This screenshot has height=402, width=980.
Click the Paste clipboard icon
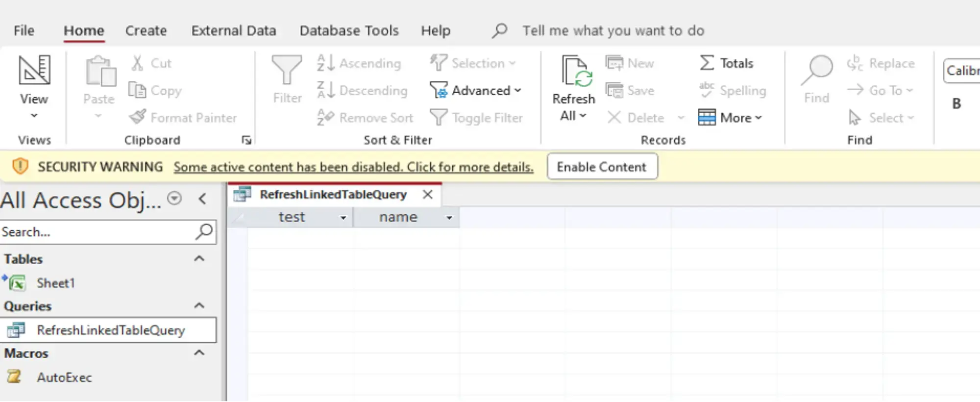(x=100, y=71)
